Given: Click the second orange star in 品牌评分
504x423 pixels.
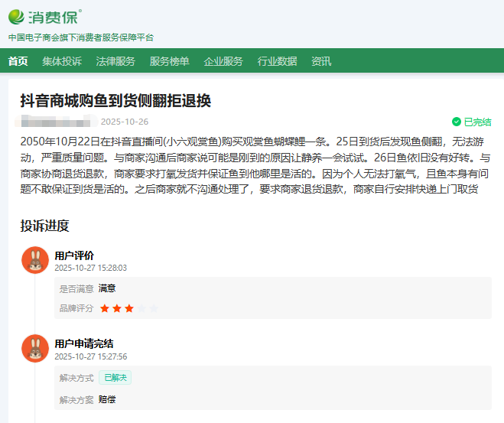Looking at the screenshot, I should [117, 308].
